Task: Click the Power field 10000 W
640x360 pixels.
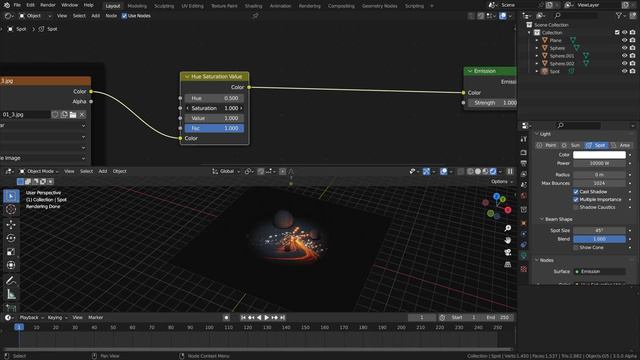Action: click(x=599, y=163)
